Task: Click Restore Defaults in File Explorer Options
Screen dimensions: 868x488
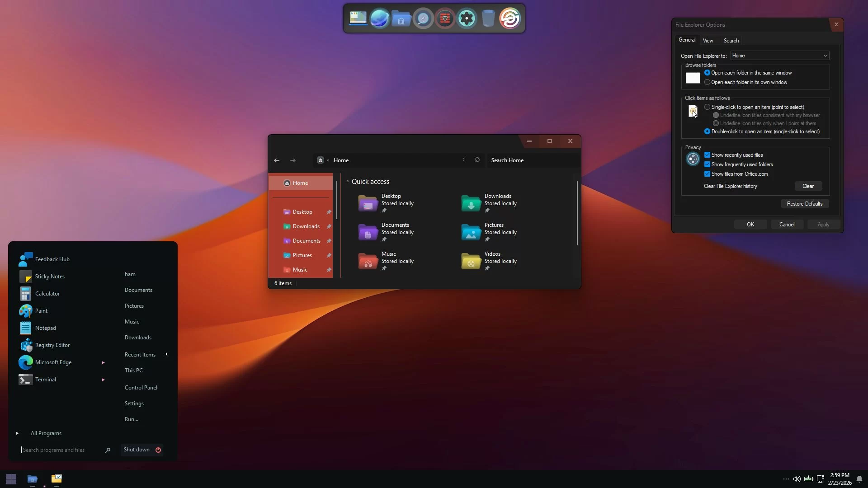Action: 805,204
